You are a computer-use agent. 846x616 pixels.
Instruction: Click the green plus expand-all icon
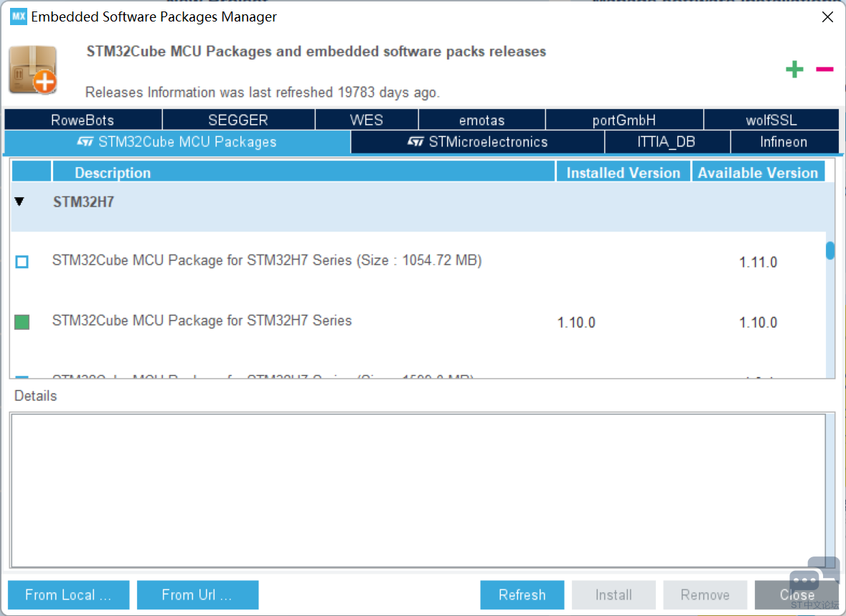(794, 69)
